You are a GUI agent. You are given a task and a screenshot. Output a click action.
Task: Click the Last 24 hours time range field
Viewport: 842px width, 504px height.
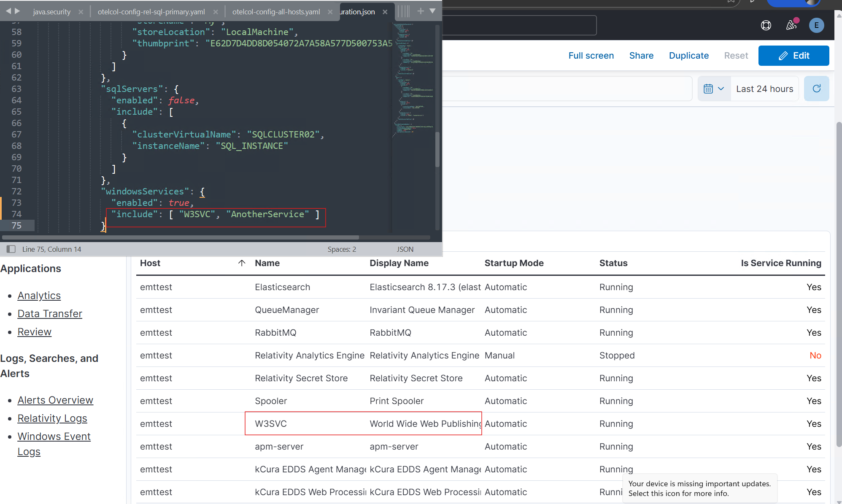[x=764, y=89]
